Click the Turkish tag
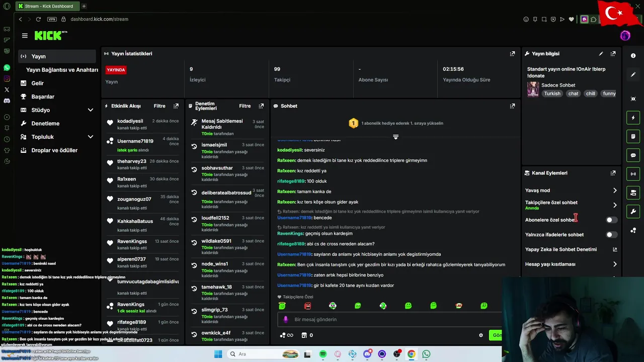 point(552,94)
